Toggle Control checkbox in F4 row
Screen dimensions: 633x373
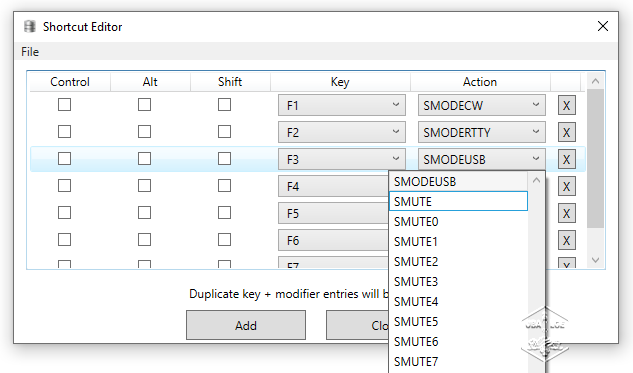click(65, 186)
